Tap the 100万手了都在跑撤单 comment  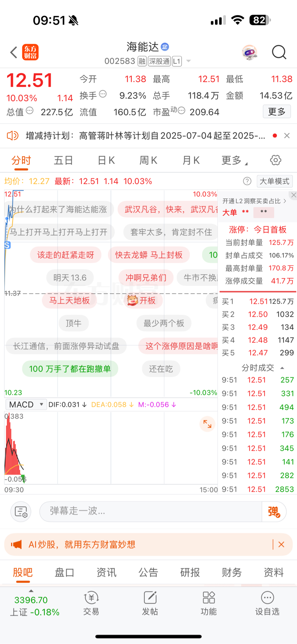(x=70, y=369)
